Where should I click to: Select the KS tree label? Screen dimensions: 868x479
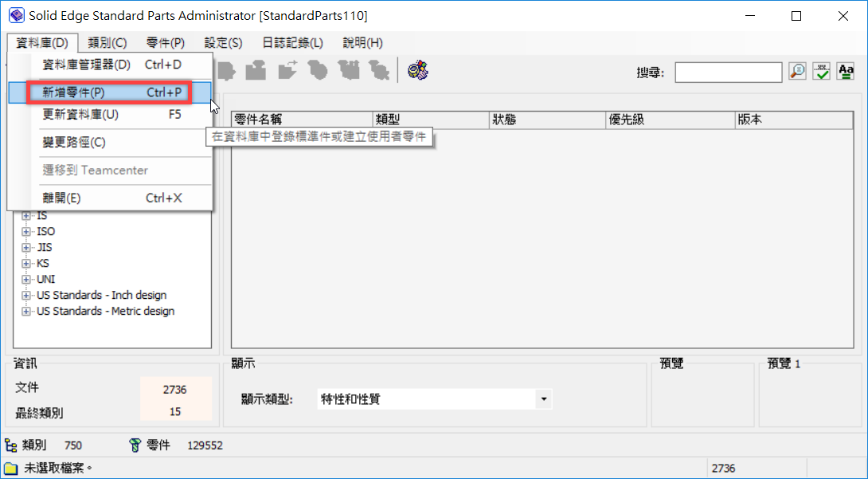pos(43,264)
